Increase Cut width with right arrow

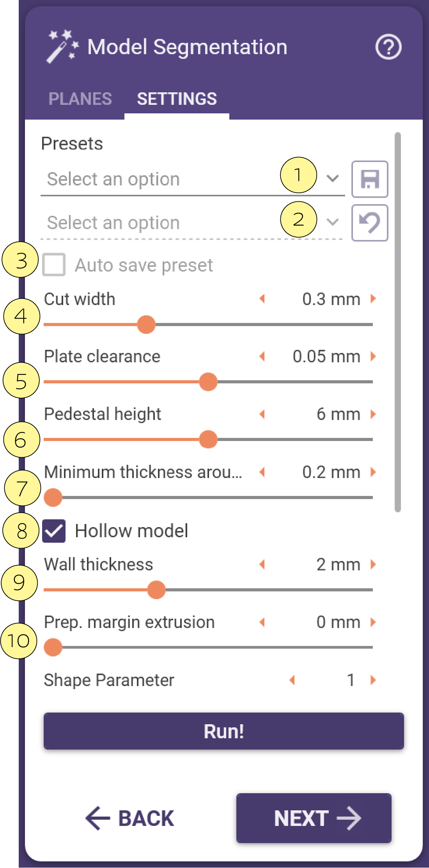tap(373, 299)
